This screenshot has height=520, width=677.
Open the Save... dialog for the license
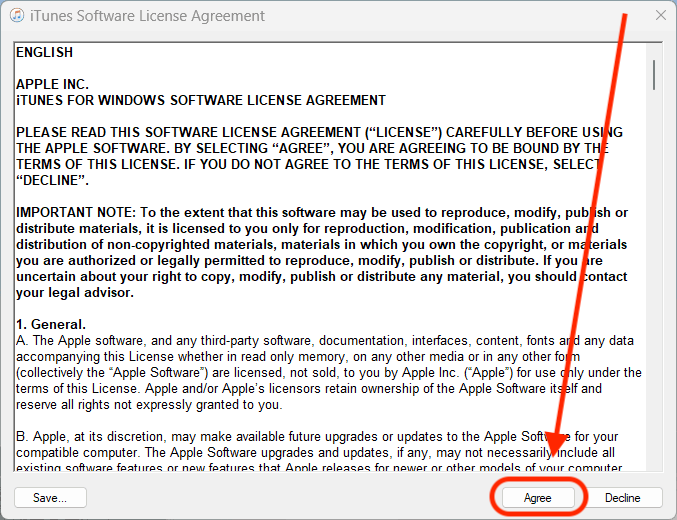[50, 497]
